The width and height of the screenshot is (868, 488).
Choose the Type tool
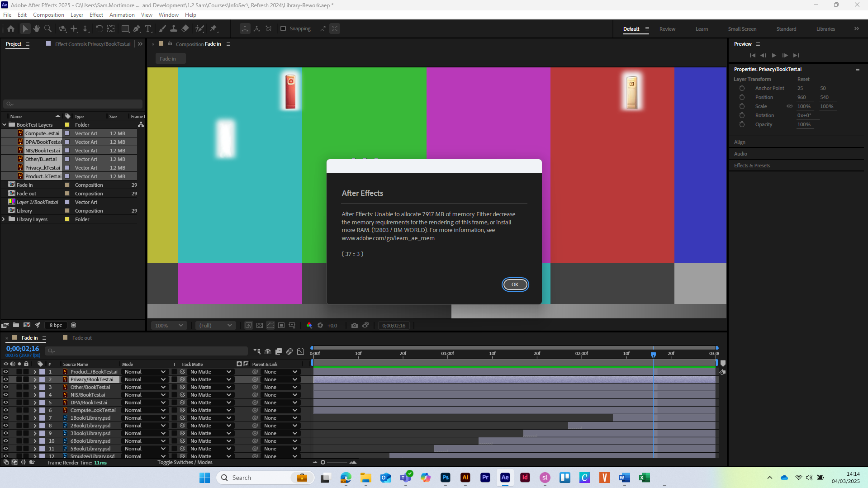tap(148, 28)
